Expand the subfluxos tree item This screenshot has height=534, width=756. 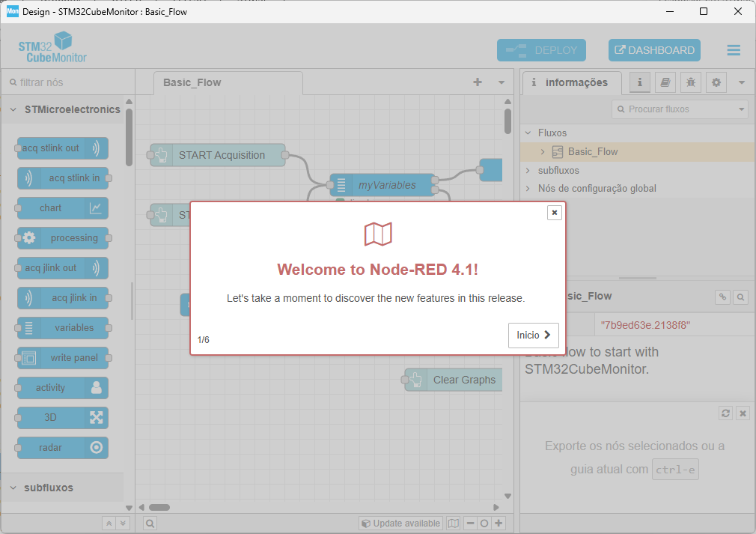coord(528,171)
